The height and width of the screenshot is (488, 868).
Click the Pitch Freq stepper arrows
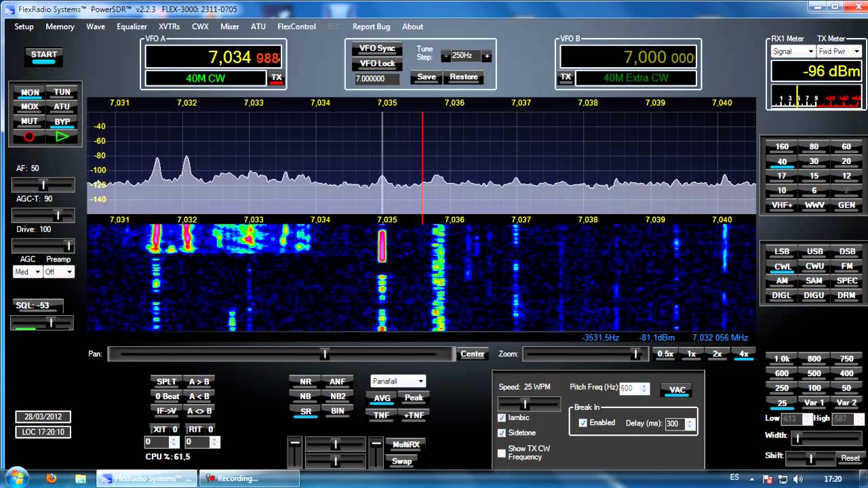(645, 388)
